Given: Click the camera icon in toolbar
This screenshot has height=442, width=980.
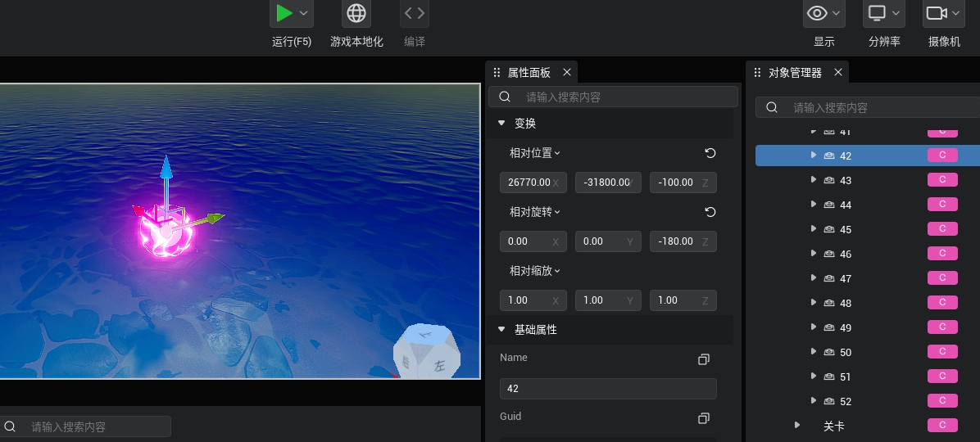Looking at the screenshot, I should 936,13.
